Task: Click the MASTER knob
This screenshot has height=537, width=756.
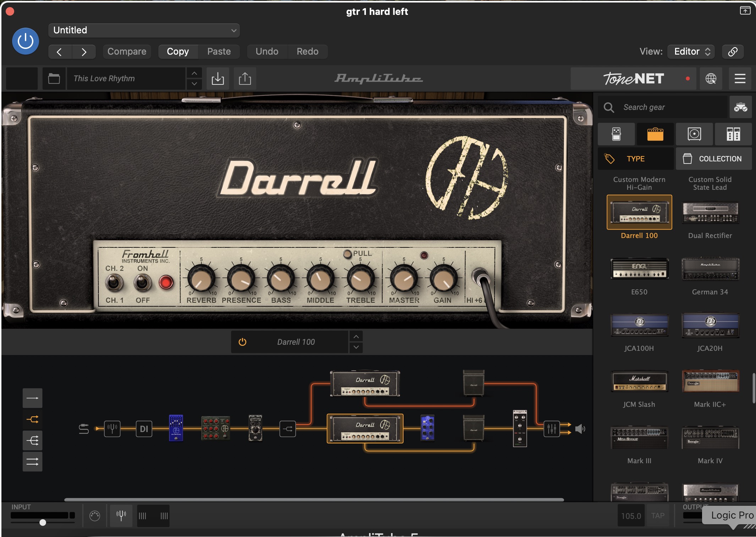Action: click(x=404, y=279)
